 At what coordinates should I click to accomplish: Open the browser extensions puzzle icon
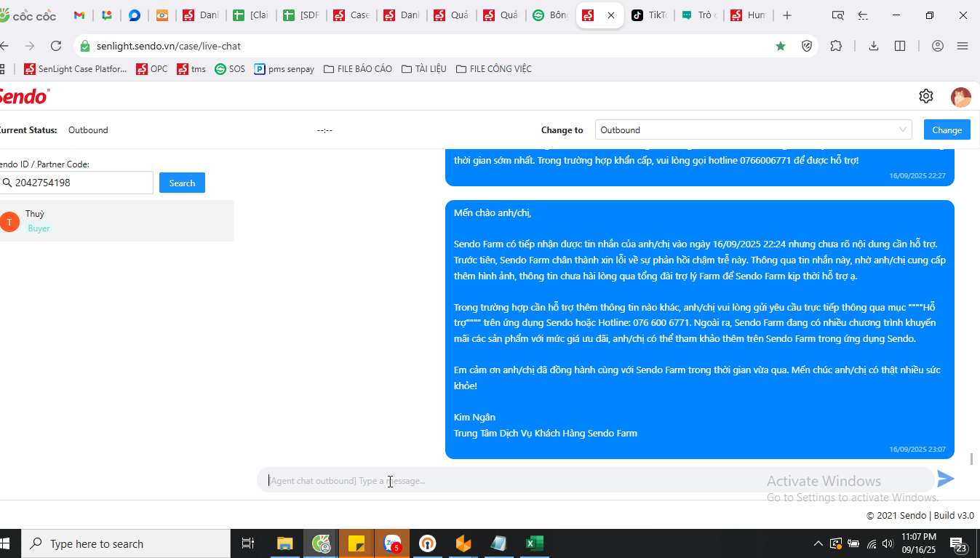(836, 46)
